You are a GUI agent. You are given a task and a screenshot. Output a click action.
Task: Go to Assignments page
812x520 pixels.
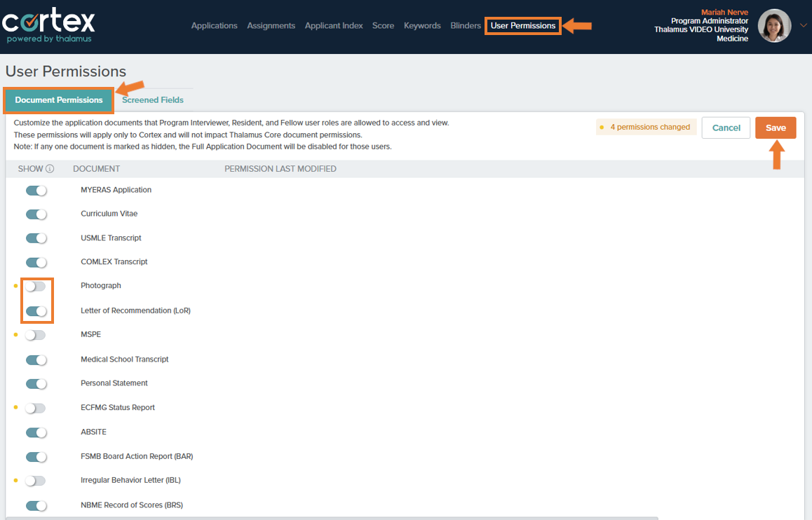[271, 25]
